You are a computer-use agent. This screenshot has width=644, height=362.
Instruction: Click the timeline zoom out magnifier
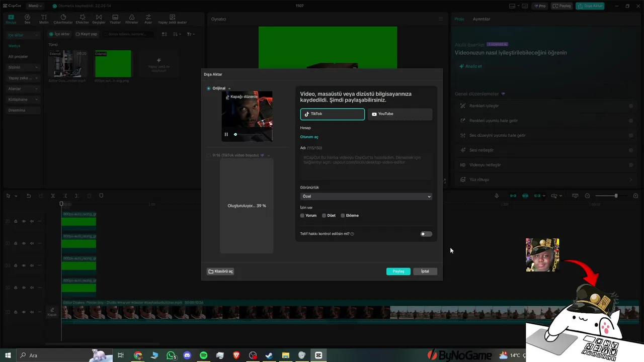(x=587, y=196)
